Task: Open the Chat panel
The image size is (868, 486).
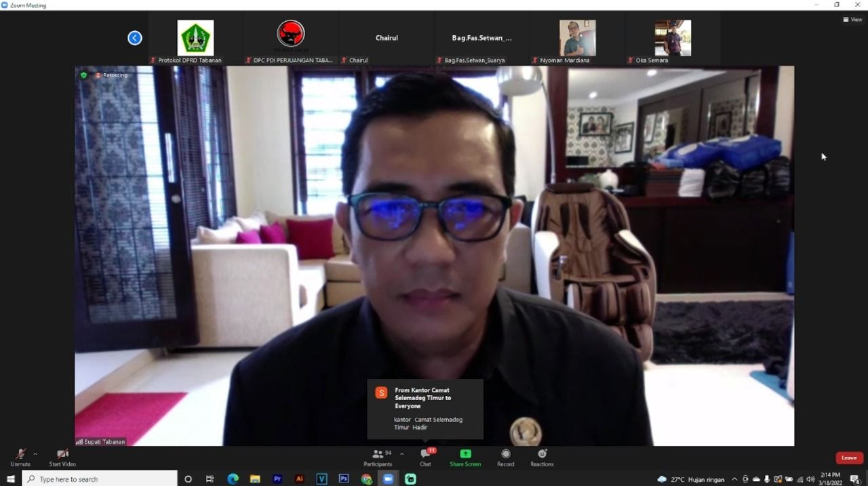Action: tap(425, 457)
